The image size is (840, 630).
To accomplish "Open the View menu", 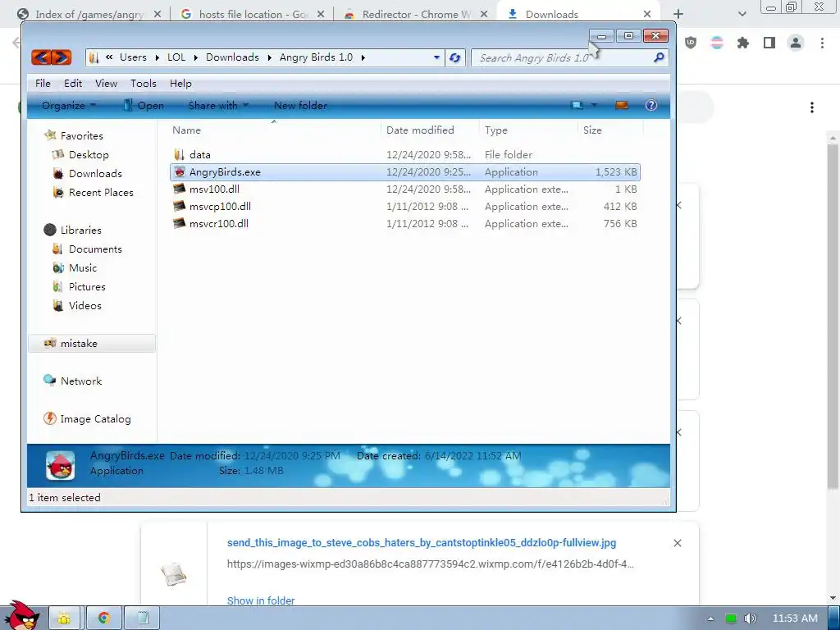I will pyautogui.click(x=106, y=83).
